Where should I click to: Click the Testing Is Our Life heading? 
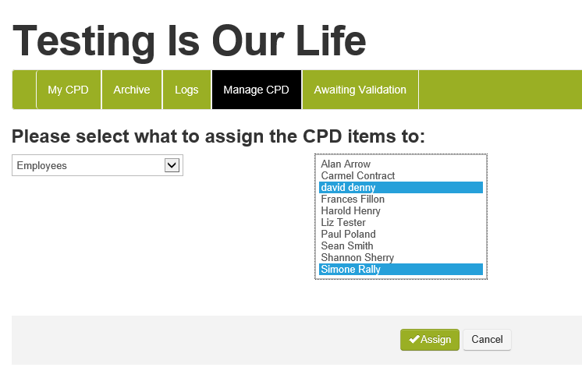pos(189,39)
